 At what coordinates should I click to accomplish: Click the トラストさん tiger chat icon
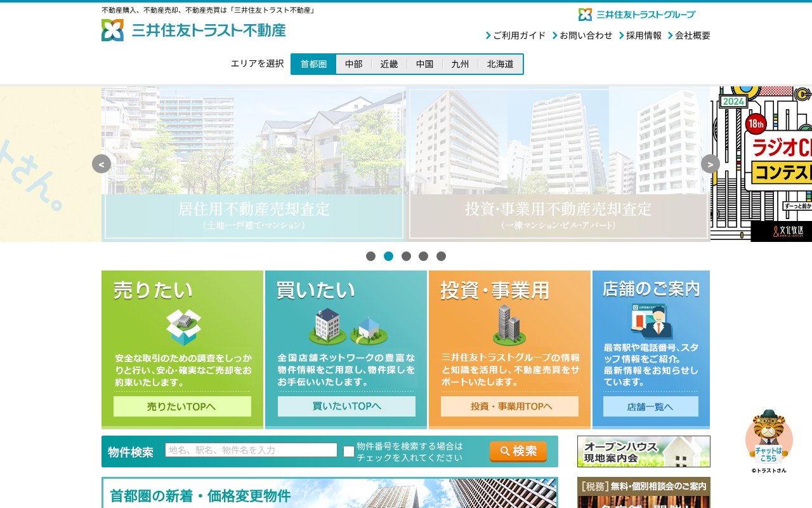pyautogui.click(x=768, y=437)
